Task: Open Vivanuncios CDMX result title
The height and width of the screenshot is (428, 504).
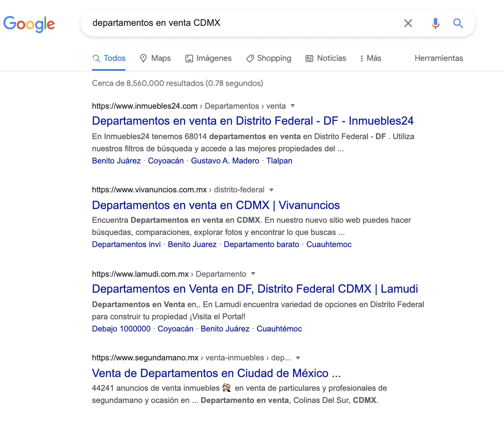Action: click(216, 205)
